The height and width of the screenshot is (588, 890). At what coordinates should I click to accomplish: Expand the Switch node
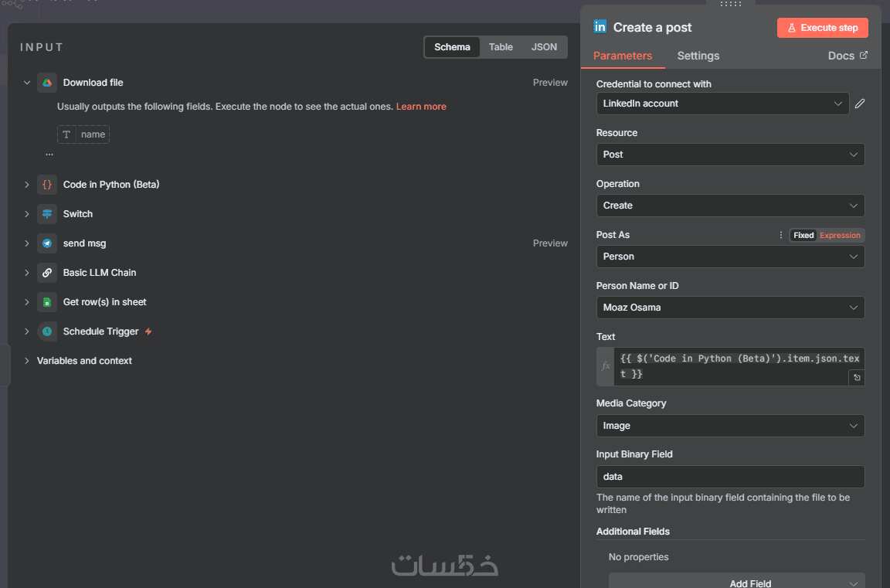[27, 214]
